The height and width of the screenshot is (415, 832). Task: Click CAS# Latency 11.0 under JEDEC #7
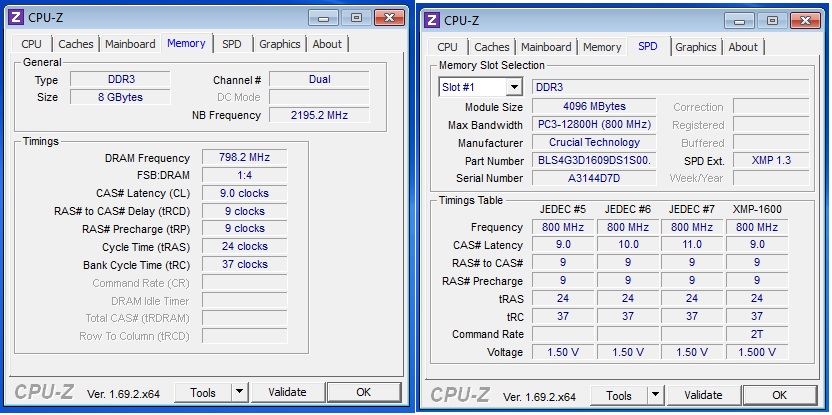pos(691,245)
